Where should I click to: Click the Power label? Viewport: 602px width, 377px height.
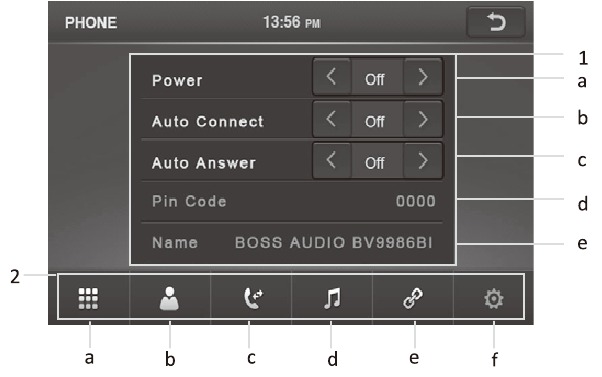coord(177,80)
